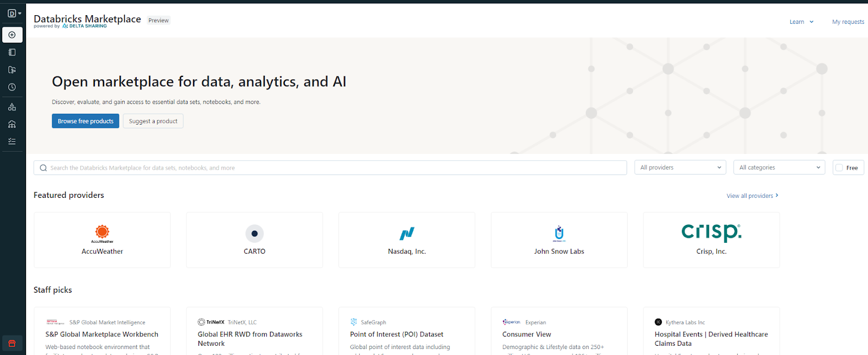Follow the View all providers link
This screenshot has width=868, height=355.
(x=752, y=196)
